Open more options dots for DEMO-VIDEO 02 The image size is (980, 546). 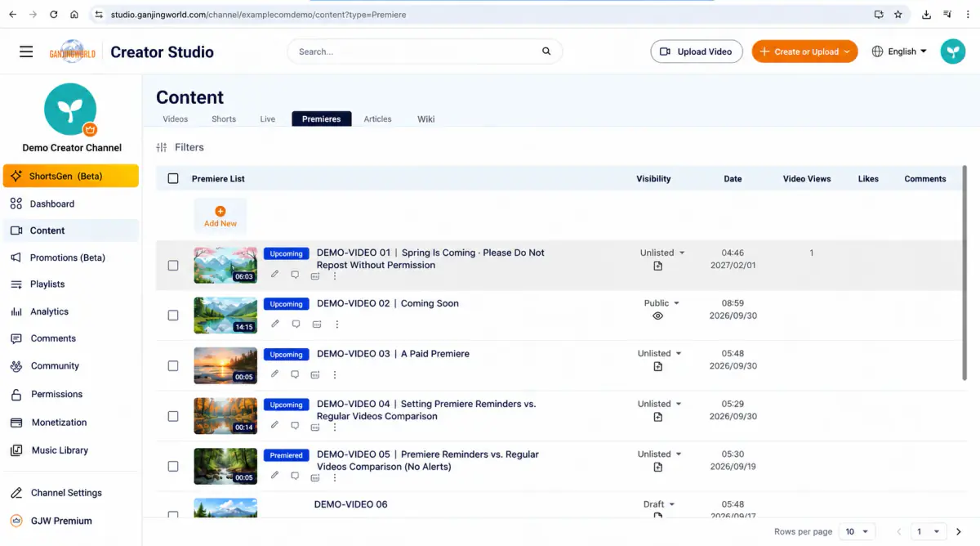tap(336, 324)
